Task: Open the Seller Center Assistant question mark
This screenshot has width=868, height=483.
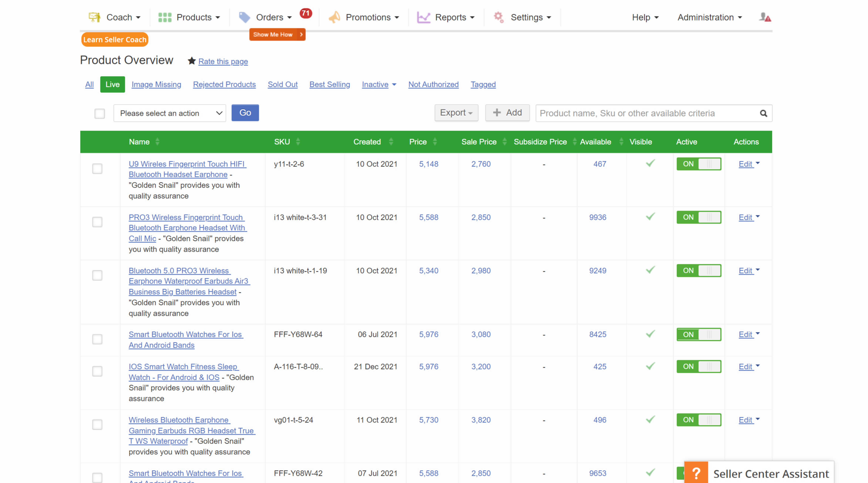Action: pyautogui.click(x=696, y=473)
